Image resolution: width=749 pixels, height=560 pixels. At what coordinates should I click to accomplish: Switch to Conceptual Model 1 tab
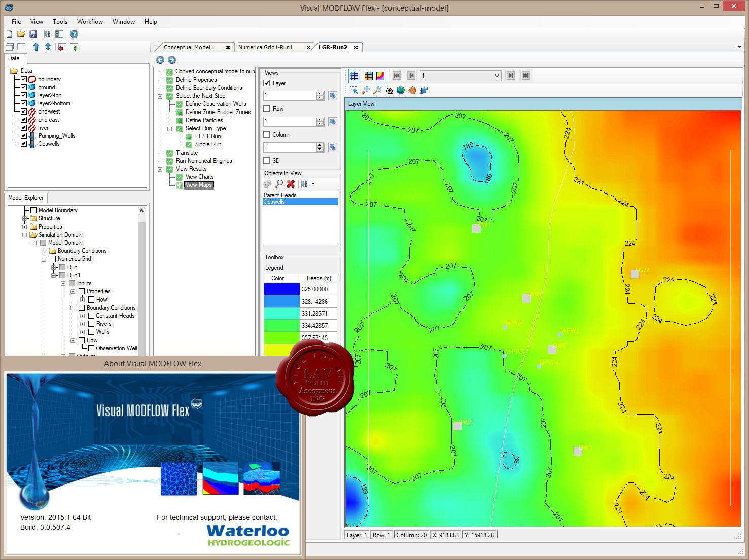[x=189, y=47]
